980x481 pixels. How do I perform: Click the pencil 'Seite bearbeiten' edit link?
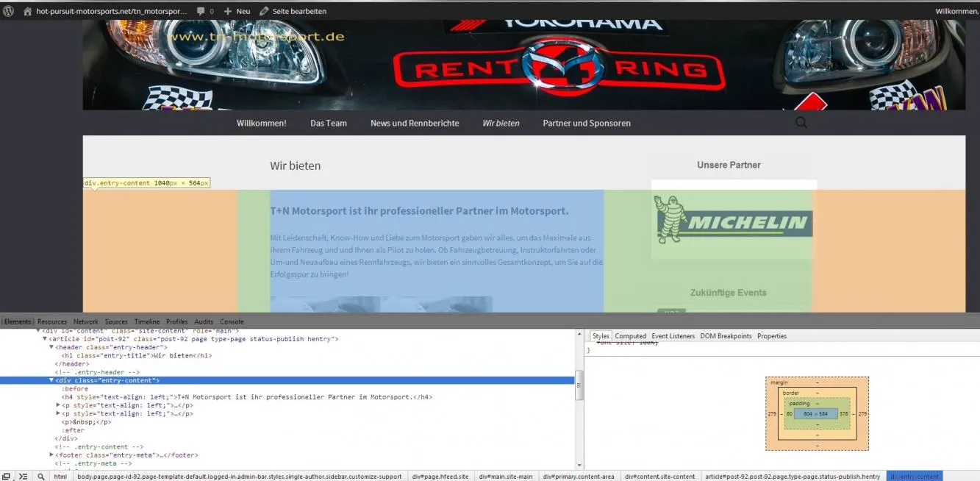(294, 11)
